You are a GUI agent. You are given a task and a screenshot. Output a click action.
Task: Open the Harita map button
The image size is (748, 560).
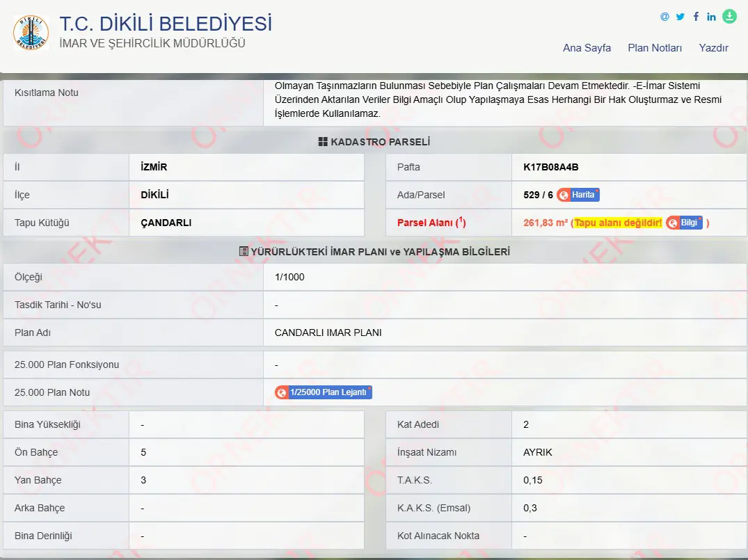click(x=578, y=195)
